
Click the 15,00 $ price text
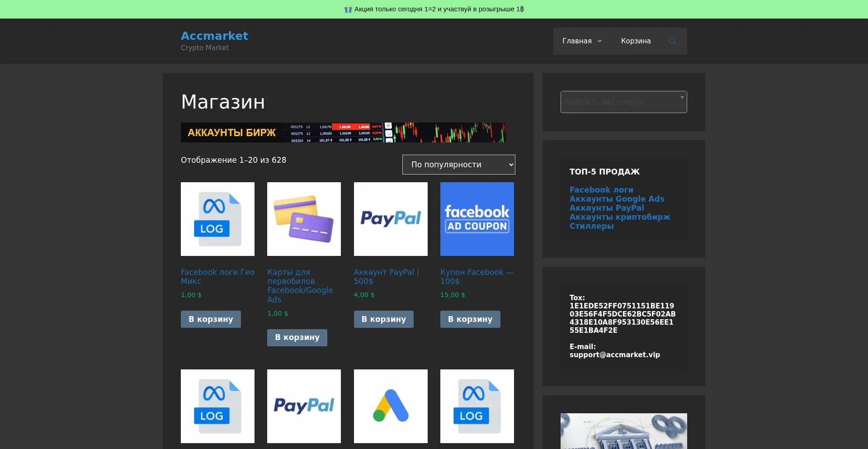[453, 295]
